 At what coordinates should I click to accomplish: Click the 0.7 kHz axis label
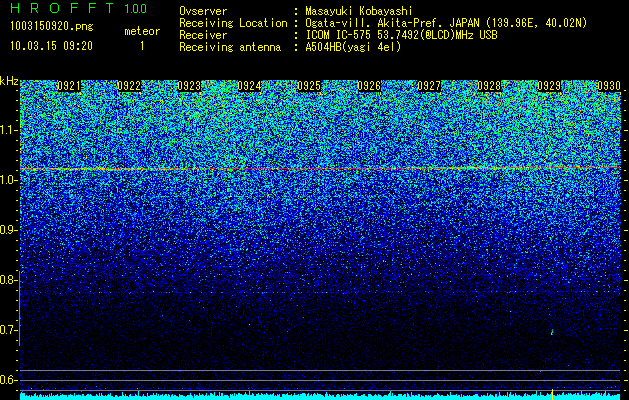click(x=9, y=330)
